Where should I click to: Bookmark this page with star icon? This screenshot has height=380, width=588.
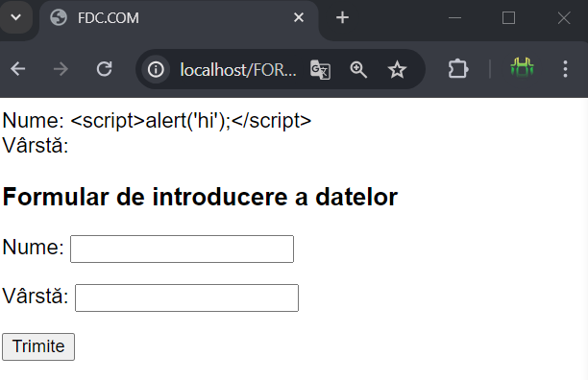[x=397, y=70]
